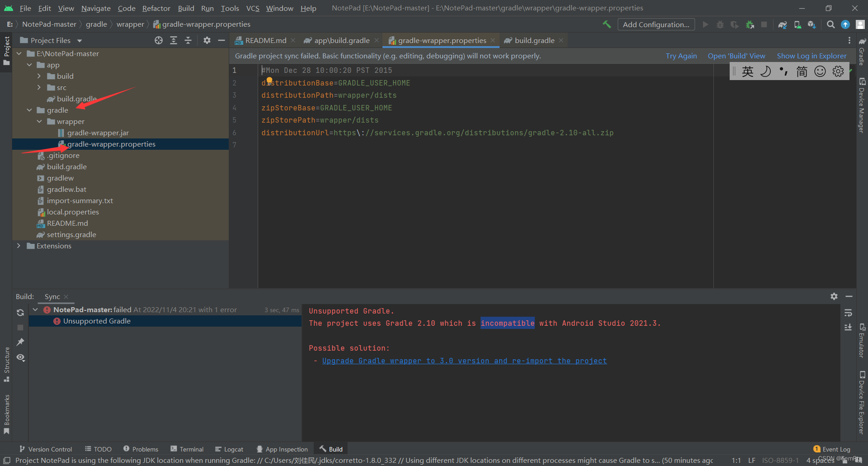Switch to the README.md editor tab
The height and width of the screenshot is (466, 868).
pyautogui.click(x=265, y=40)
